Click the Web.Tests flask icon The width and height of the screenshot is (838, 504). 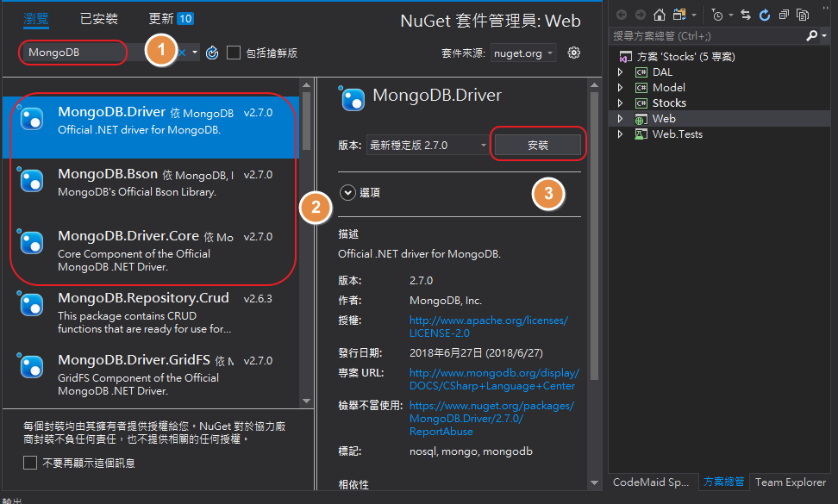coord(641,134)
